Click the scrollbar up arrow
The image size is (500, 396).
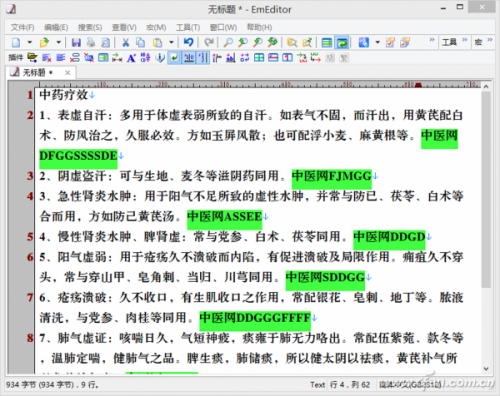pyautogui.click(x=486, y=86)
